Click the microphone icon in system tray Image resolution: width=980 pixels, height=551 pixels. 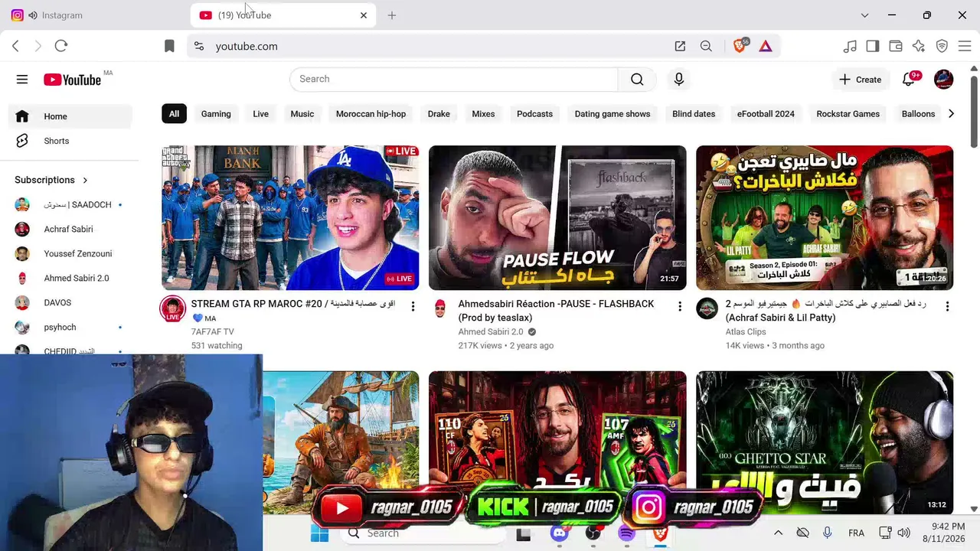point(828,533)
